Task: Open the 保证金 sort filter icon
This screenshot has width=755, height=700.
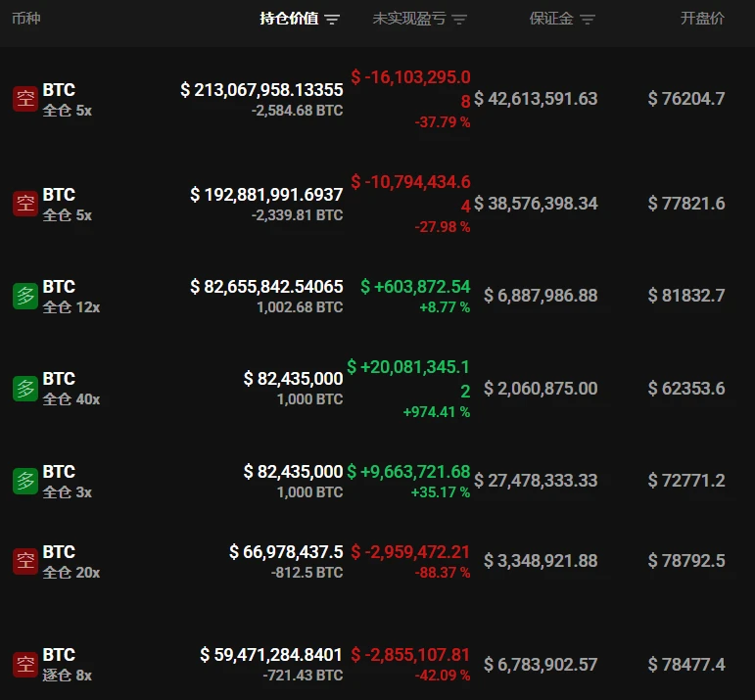Action: tap(588, 20)
